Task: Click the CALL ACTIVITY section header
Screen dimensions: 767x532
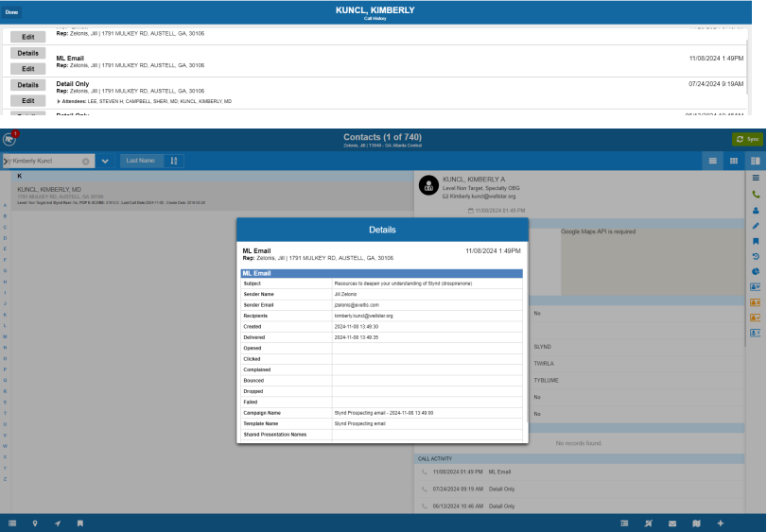Action: coord(580,458)
